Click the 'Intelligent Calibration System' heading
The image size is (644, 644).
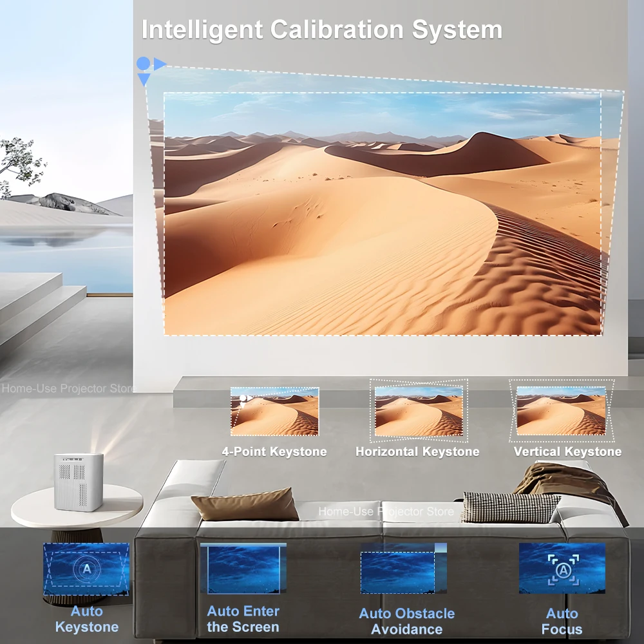(x=321, y=30)
